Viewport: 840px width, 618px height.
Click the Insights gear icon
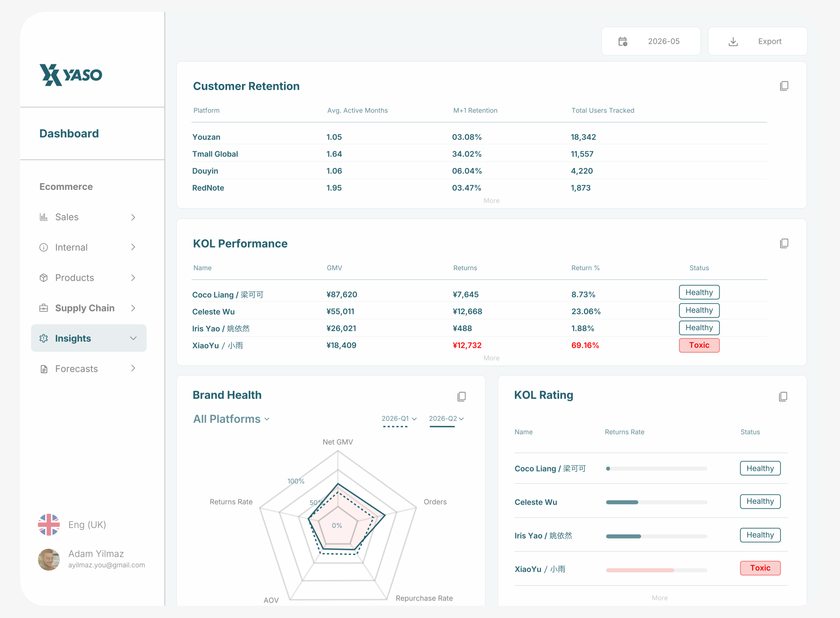pos(44,338)
